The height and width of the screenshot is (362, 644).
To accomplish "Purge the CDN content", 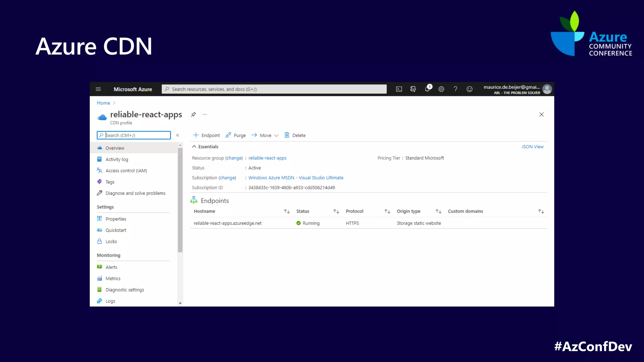I will click(236, 135).
